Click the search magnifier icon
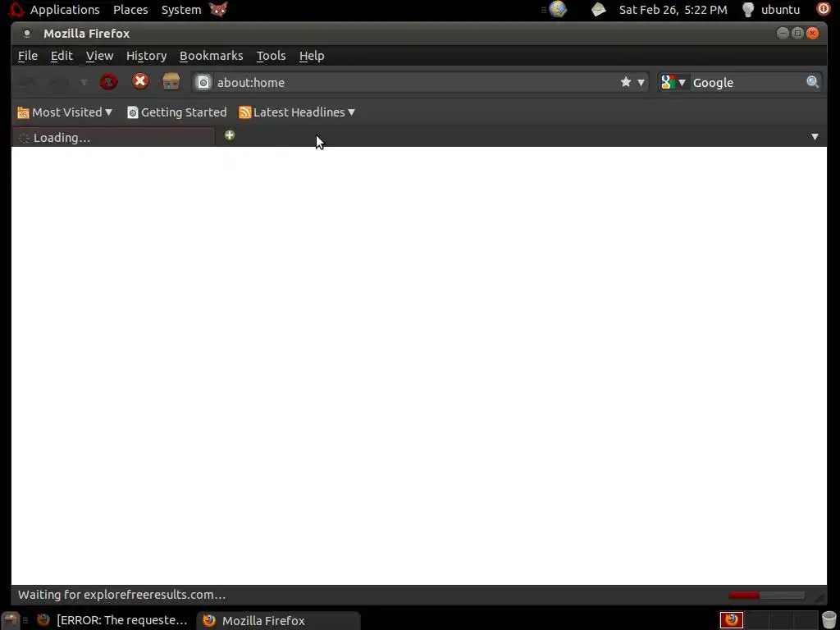 pyautogui.click(x=812, y=82)
